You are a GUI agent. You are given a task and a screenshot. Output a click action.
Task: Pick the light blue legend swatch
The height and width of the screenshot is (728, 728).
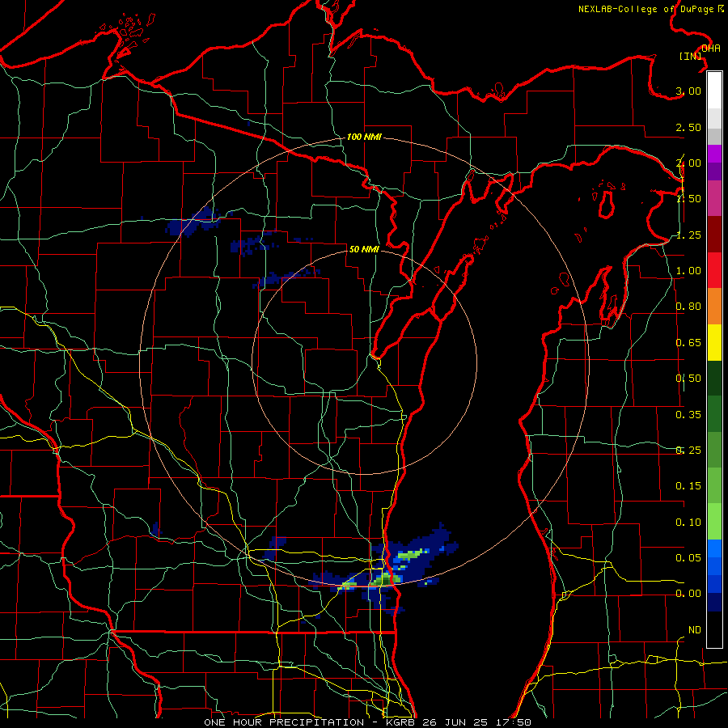714,548
